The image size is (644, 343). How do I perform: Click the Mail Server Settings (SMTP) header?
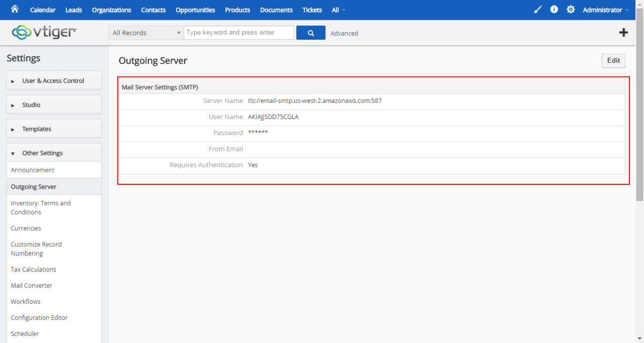click(160, 87)
